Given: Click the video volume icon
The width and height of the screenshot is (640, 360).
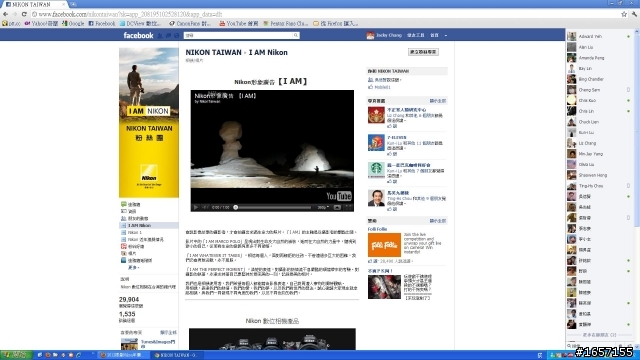Looking at the screenshot, I should coord(205,207).
